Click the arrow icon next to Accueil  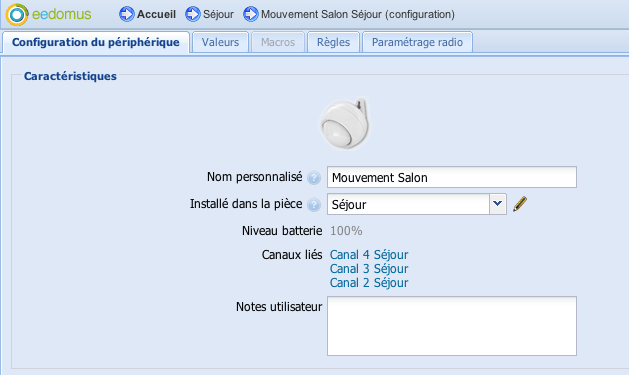click(127, 14)
